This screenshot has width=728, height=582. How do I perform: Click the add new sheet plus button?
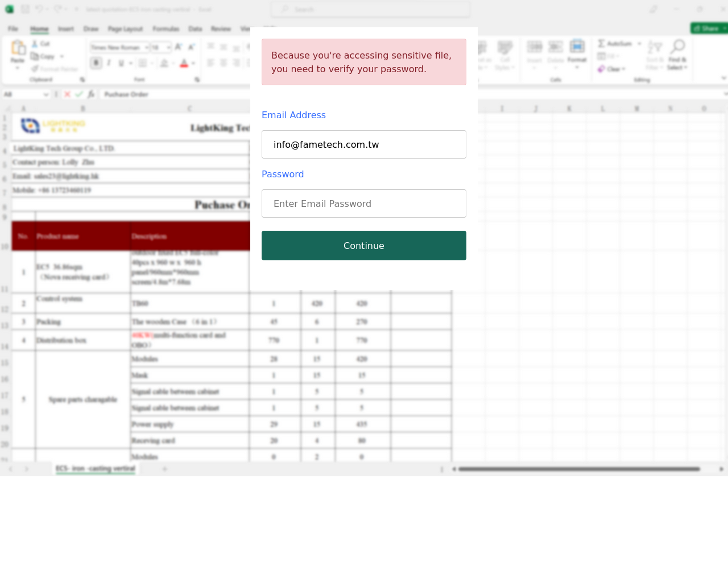165,469
